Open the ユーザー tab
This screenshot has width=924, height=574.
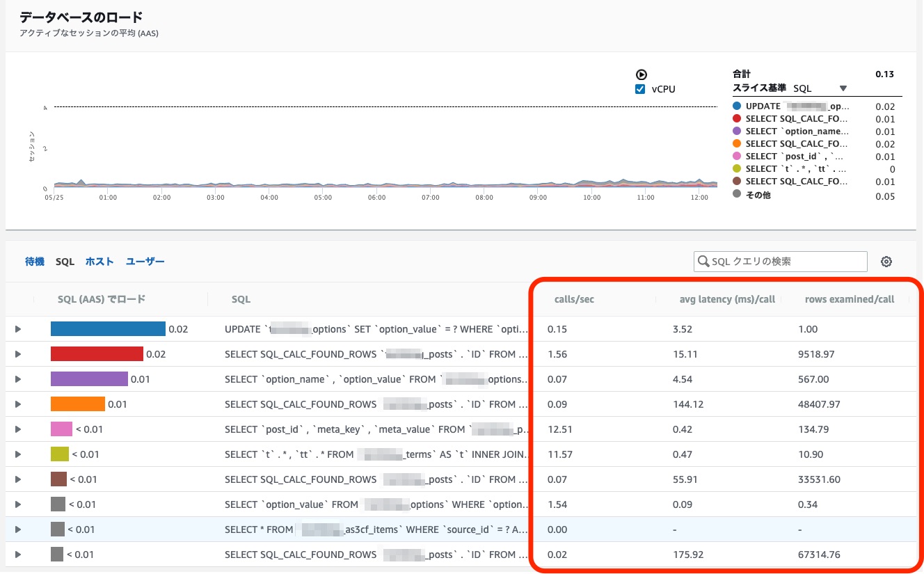coord(145,262)
